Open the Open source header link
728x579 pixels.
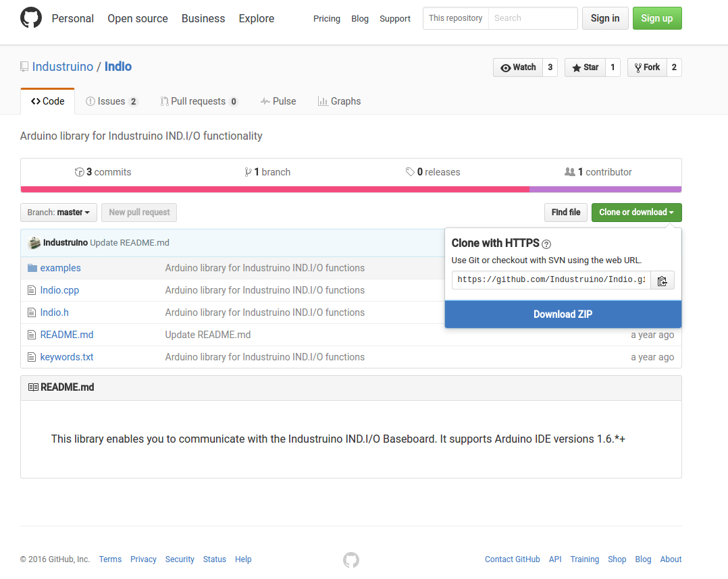138,19
